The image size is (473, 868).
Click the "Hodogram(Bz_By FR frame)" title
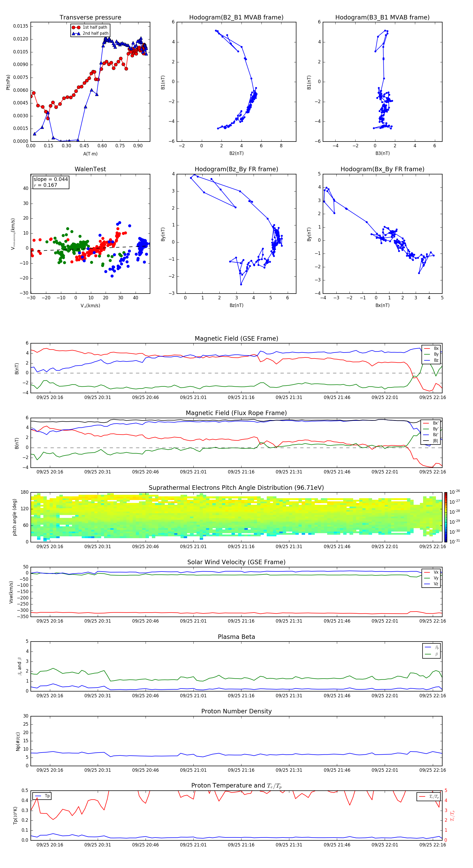pos(236,169)
